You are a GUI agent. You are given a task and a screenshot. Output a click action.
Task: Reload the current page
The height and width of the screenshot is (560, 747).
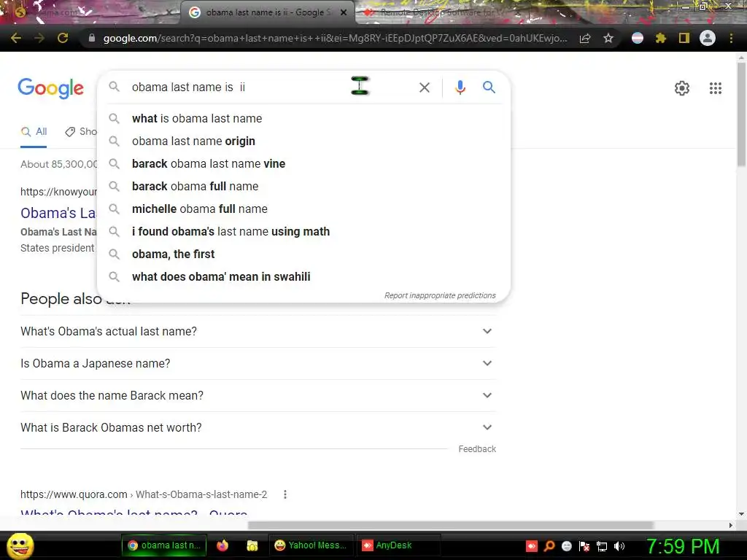(63, 38)
